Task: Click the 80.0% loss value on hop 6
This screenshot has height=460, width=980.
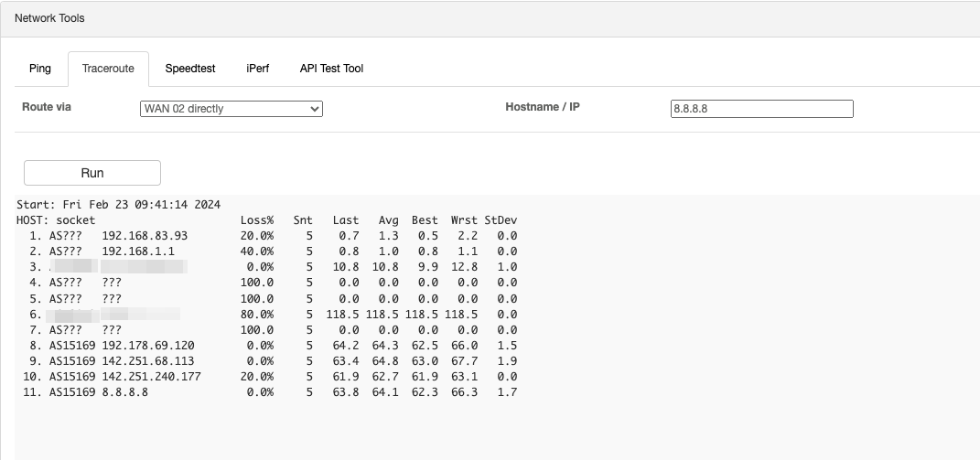Action: coord(257,315)
